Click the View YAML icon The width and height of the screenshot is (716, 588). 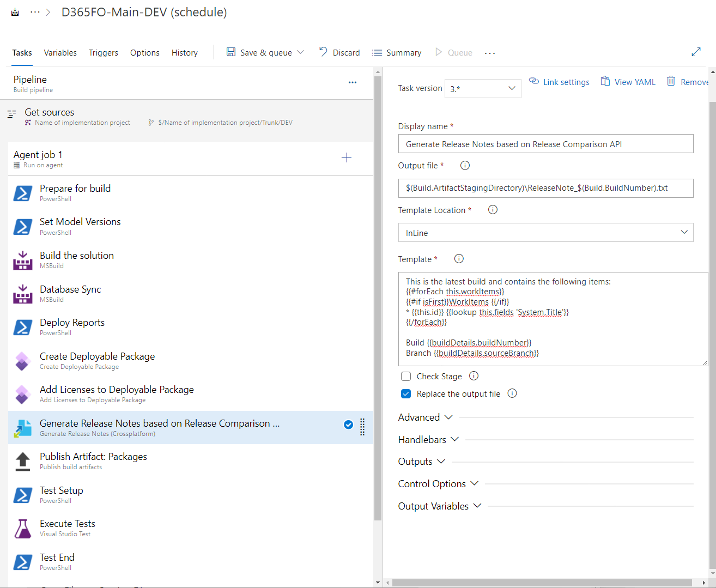pos(605,81)
